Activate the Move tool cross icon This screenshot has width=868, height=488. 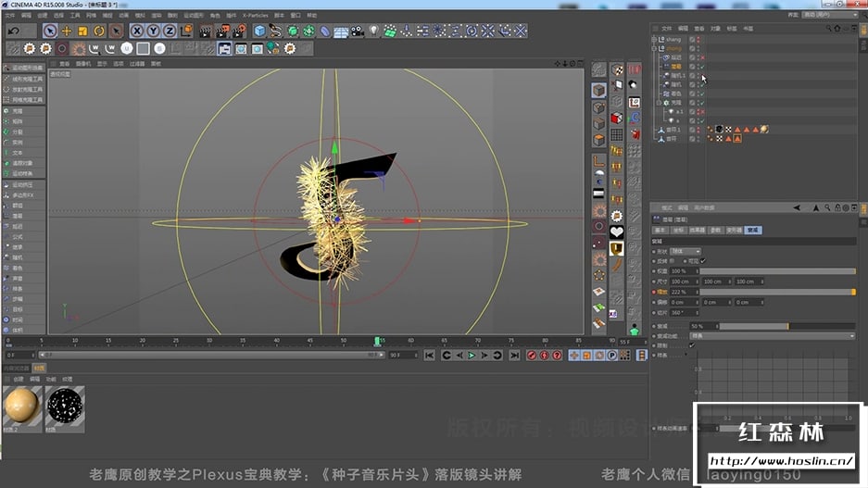[67, 31]
